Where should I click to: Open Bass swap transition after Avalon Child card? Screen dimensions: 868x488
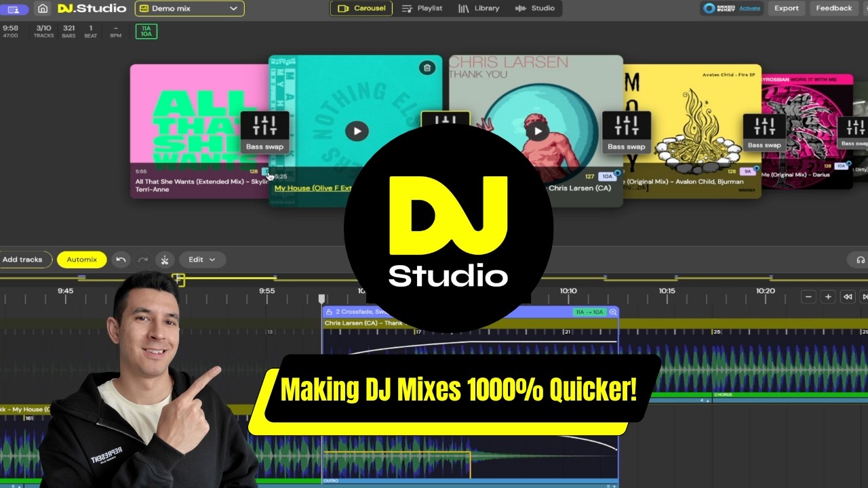[x=764, y=132]
